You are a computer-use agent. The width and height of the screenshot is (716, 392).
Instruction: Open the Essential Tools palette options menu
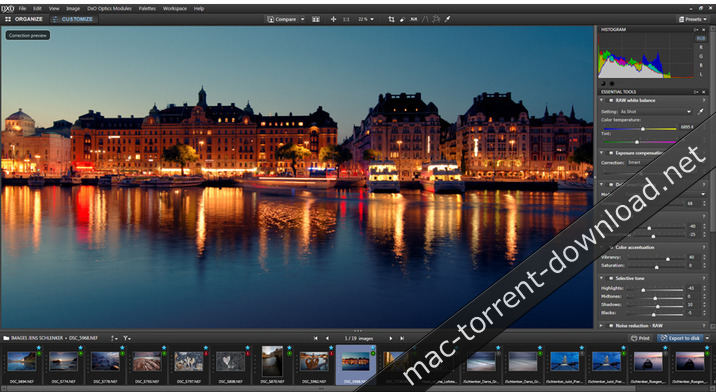pos(696,92)
